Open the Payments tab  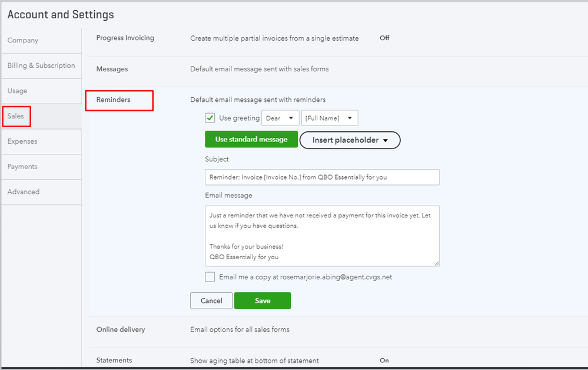[22, 167]
